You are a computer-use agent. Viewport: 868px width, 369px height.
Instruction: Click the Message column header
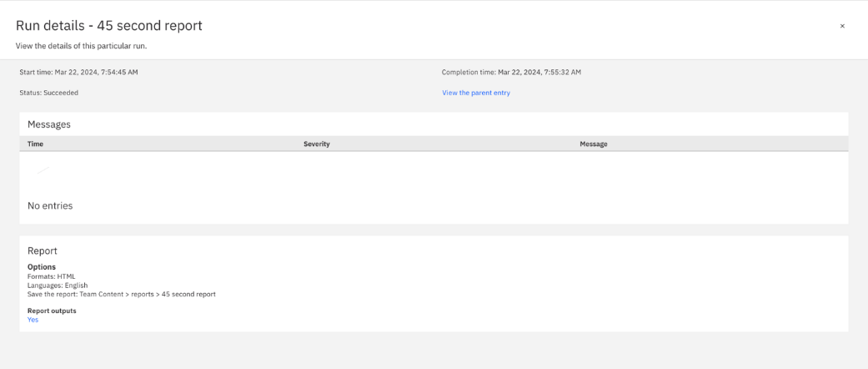pos(594,144)
